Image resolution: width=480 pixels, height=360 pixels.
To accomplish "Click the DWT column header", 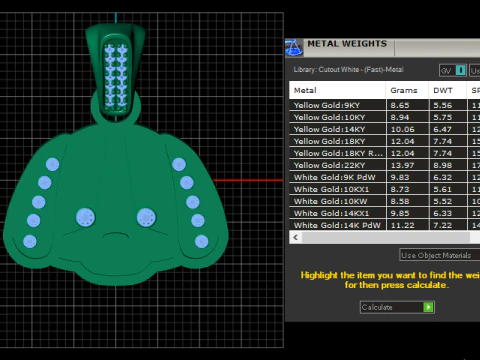I will [448, 90].
